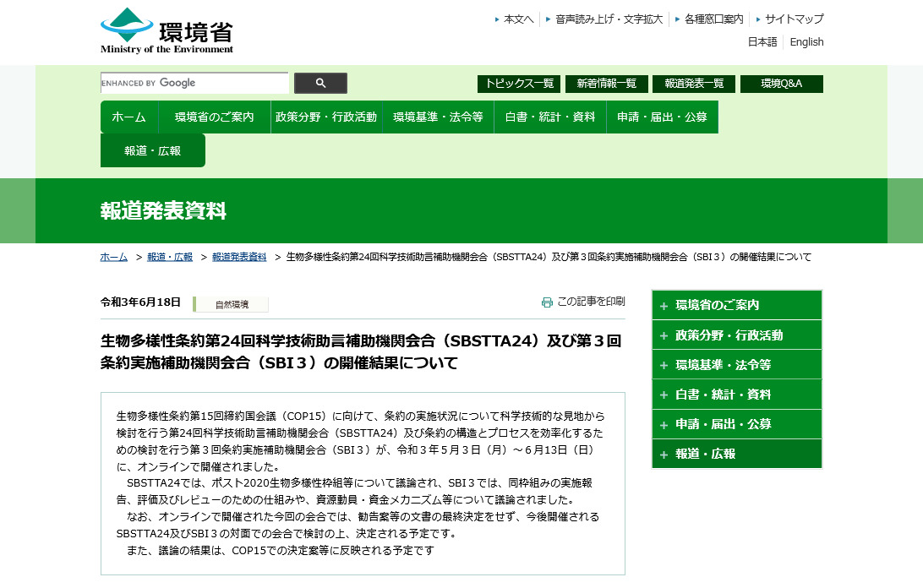Expand the 環境省のご案内 sidebar section
Viewport: 923px width, 588px height.
pyautogui.click(x=736, y=306)
